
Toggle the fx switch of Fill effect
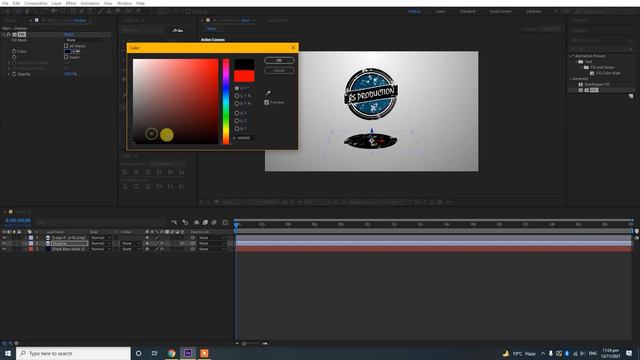(9, 35)
